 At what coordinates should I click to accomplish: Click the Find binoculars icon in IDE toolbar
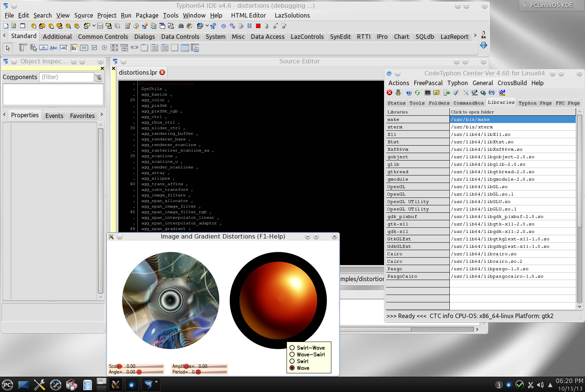click(181, 26)
